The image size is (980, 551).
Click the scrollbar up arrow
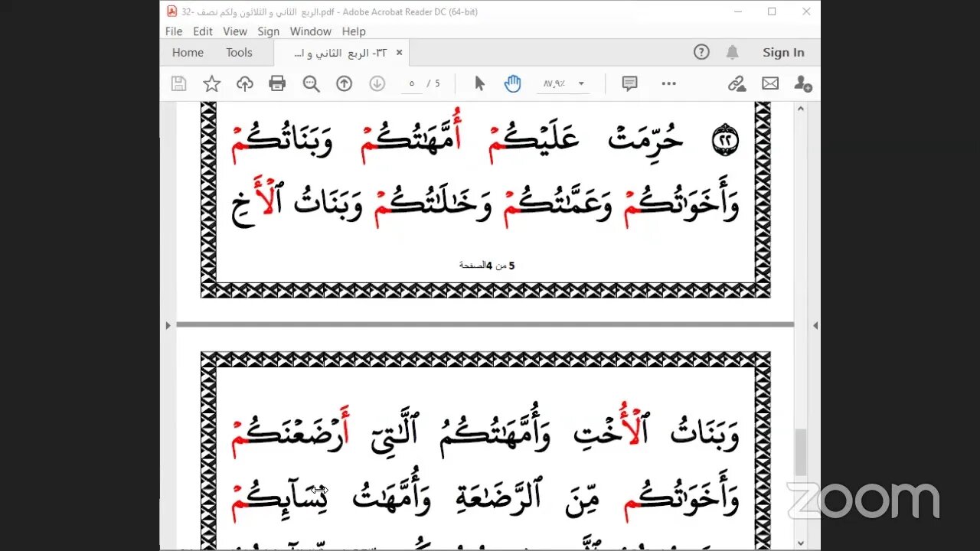coord(801,109)
